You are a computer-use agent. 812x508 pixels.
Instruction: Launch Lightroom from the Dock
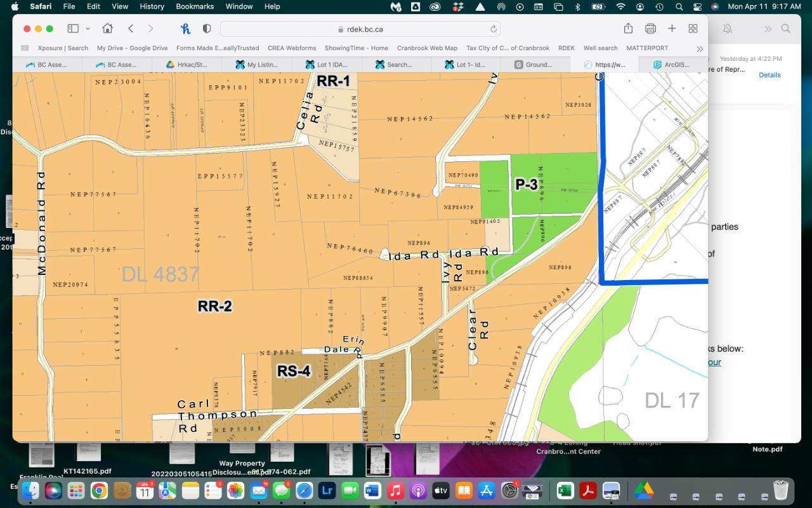click(327, 491)
